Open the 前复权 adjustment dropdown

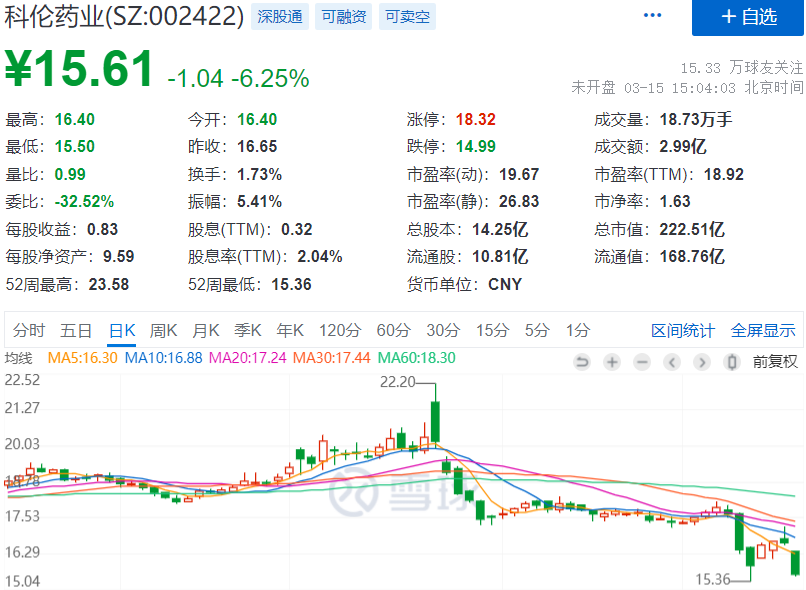point(775,362)
